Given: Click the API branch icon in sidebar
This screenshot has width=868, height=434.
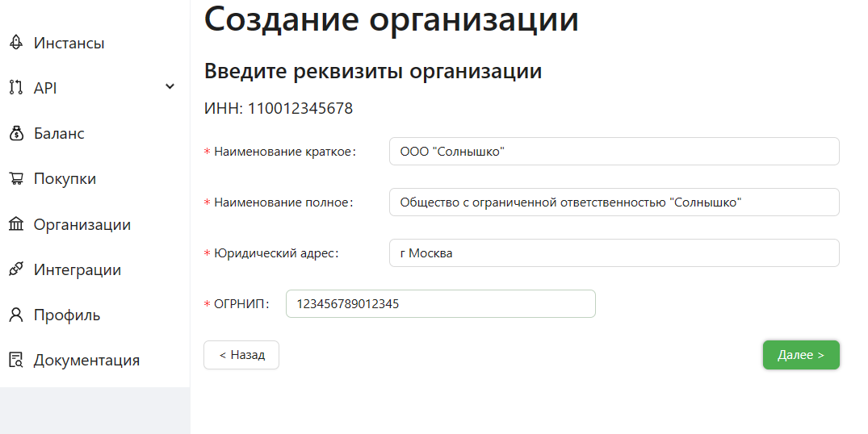Looking at the screenshot, I should 15,88.
